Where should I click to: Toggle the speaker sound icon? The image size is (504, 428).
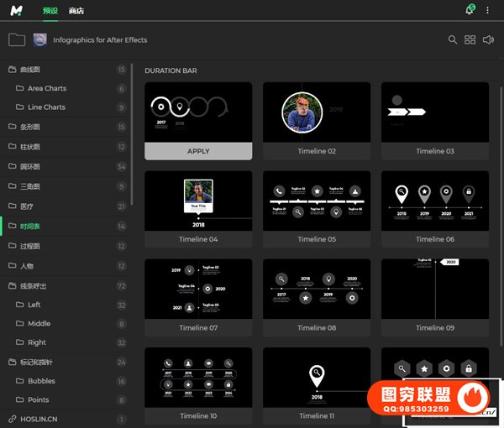[x=489, y=39]
